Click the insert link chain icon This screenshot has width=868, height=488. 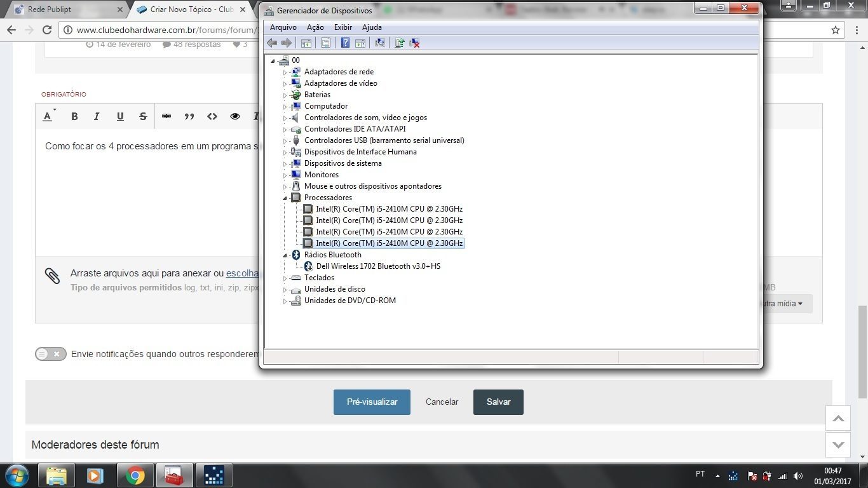(x=166, y=116)
